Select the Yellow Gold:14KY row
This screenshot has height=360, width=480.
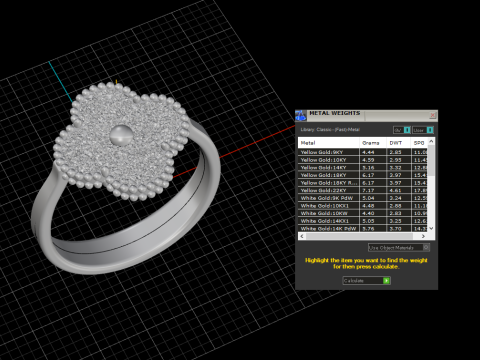[363, 167]
